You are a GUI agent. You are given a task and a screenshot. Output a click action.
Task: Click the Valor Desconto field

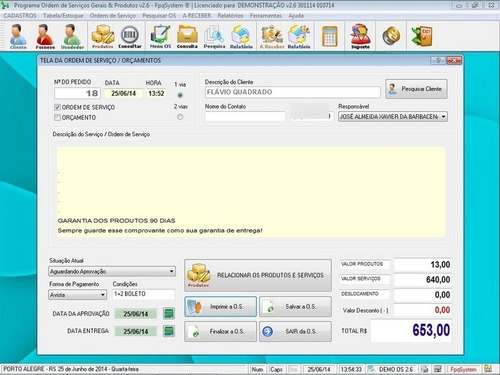click(423, 310)
